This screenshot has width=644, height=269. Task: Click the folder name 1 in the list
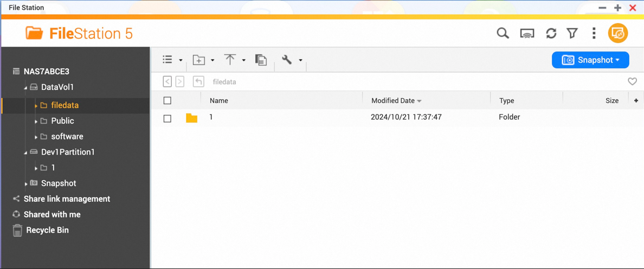tap(211, 117)
